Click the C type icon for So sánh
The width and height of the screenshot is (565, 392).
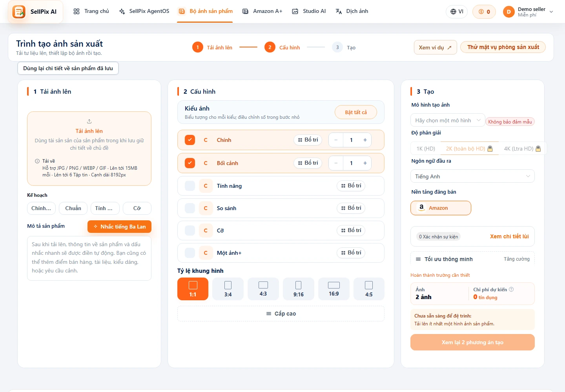(206, 208)
